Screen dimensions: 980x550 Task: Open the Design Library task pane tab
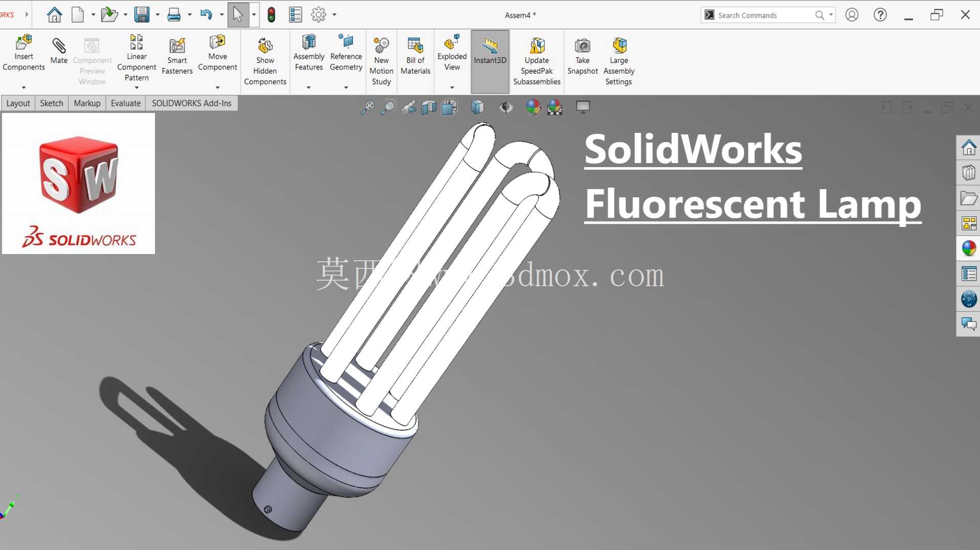969,173
